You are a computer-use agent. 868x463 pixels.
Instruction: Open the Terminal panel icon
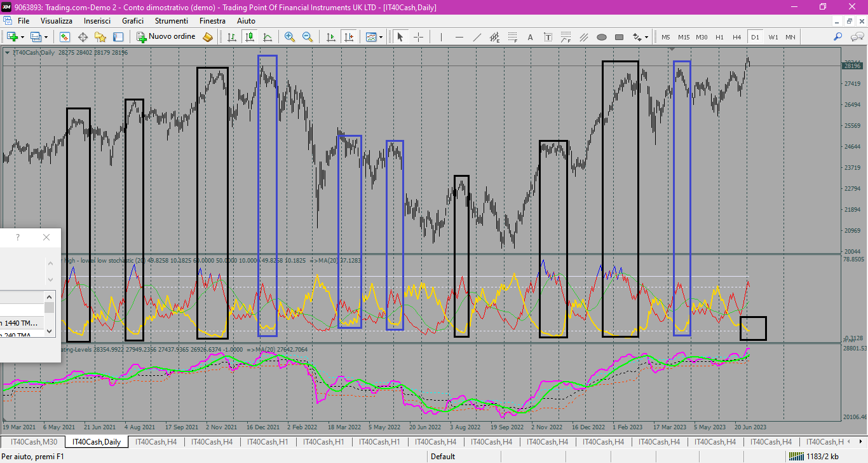[x=118, y=37]
